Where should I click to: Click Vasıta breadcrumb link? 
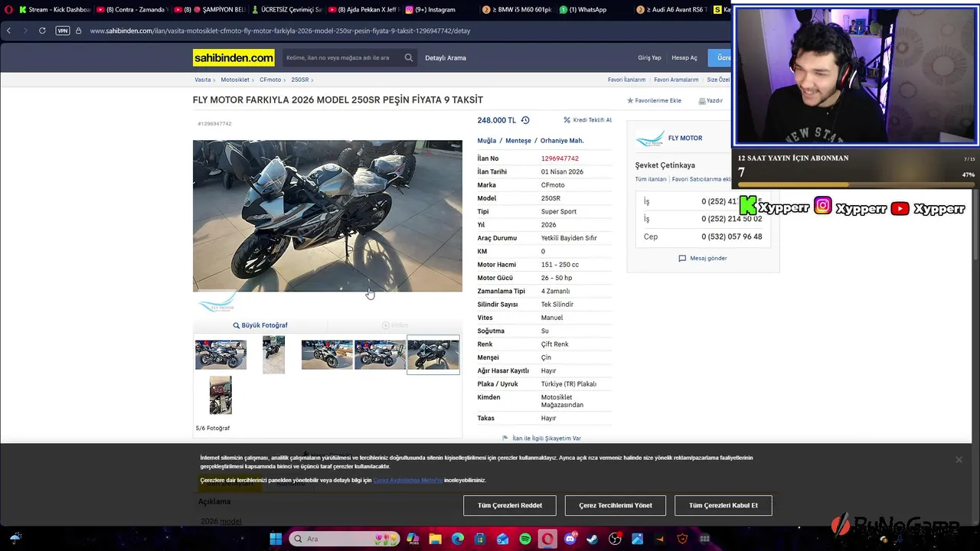click(202, 80)
